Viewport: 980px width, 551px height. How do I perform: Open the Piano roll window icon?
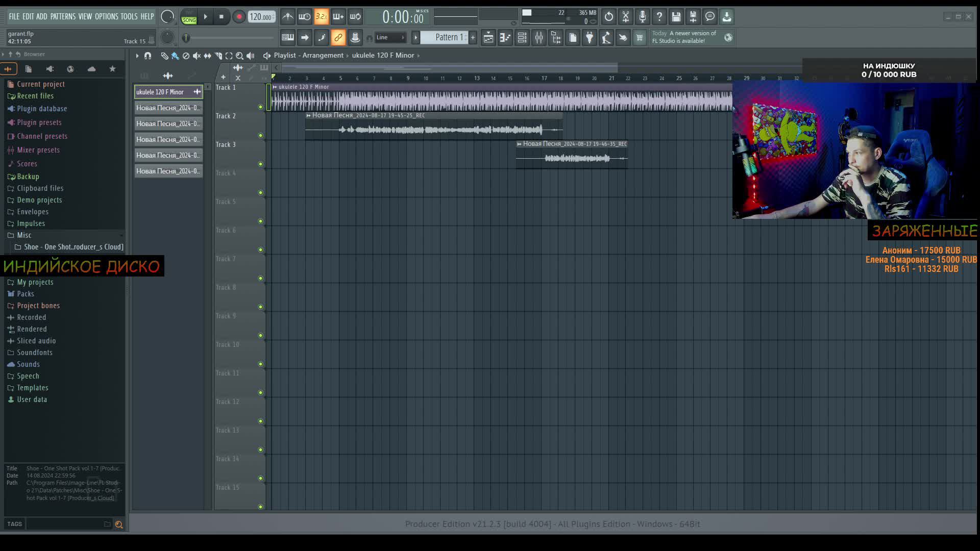click(x=505, y=37)
